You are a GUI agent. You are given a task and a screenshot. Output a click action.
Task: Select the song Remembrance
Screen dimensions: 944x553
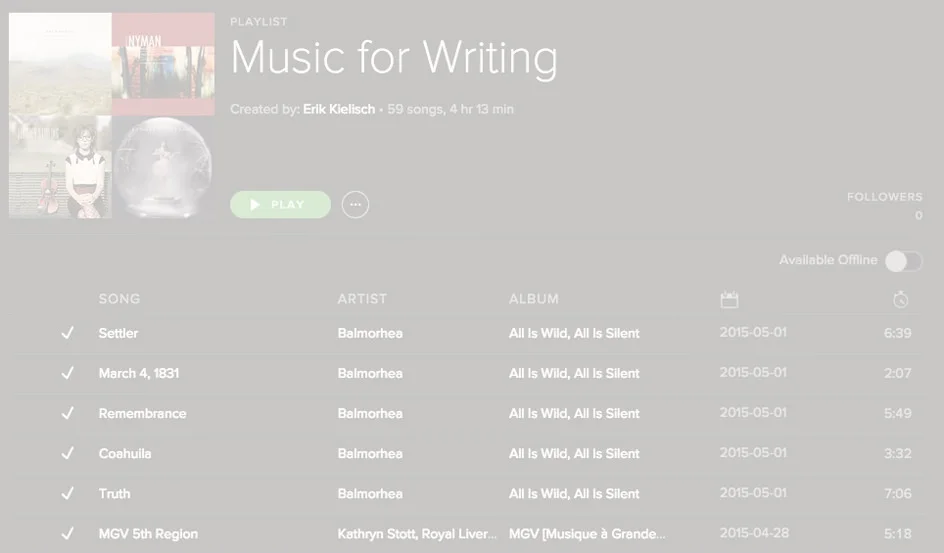pyautogui.click(x=142, y=413)
